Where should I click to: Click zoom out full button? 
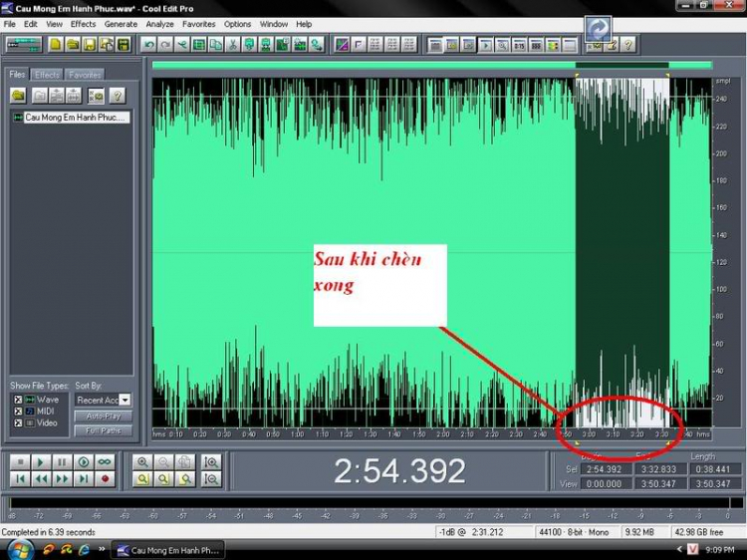184,461
